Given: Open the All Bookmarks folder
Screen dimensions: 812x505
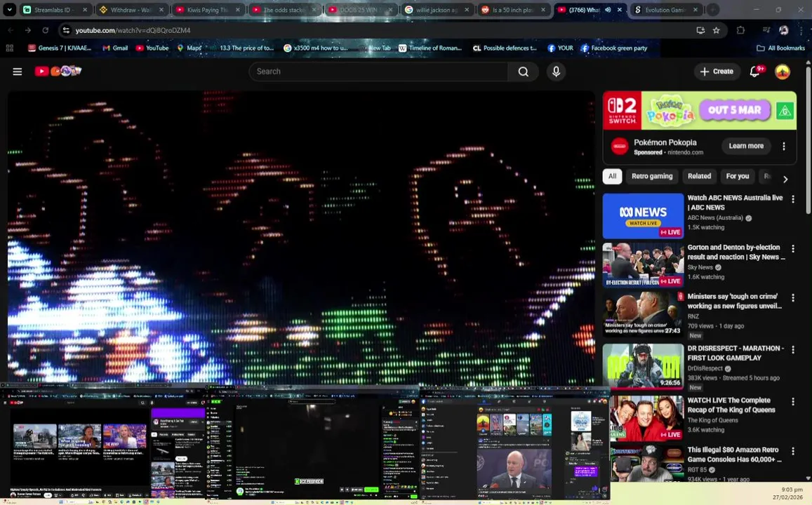Looking at the screenshot, I should [780, 48].
